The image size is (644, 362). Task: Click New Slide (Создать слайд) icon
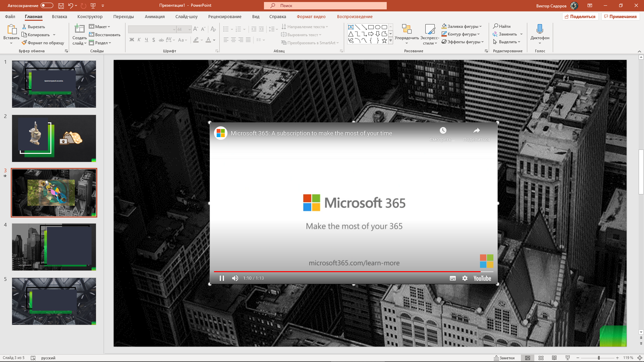click(x=79, y=29)
